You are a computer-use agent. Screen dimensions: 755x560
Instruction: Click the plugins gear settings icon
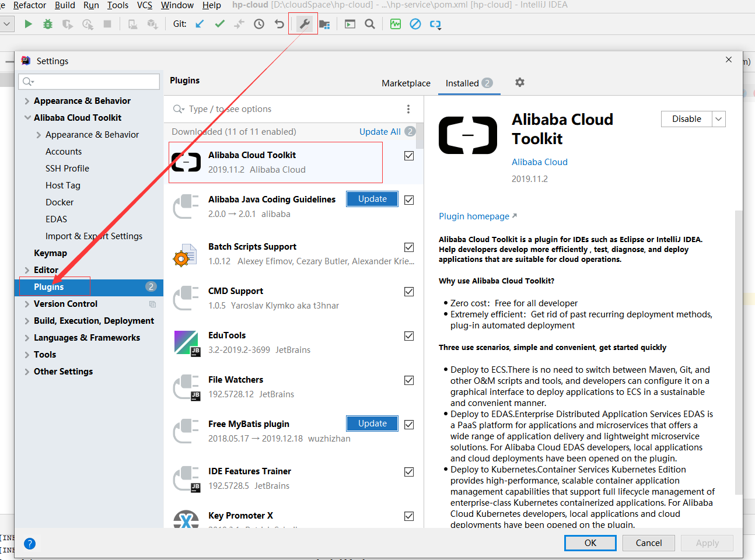click(520, 82)
